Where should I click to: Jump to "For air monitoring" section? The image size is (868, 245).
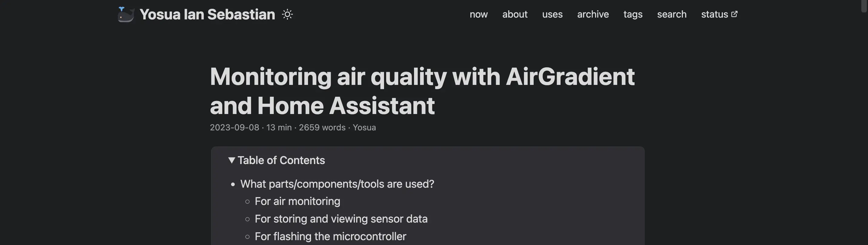click(x=297, y=201)
